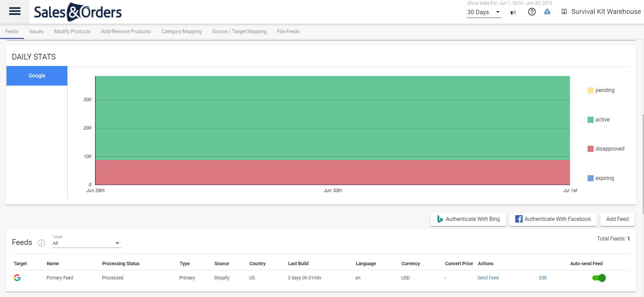
Task: Click the Convert Price column header
Action: point(459,264)
